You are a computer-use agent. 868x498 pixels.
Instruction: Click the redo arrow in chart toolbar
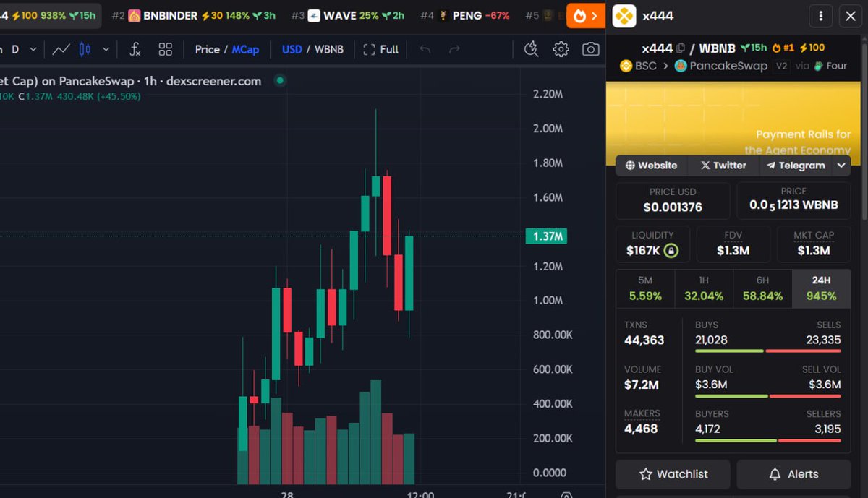[454, 49]
